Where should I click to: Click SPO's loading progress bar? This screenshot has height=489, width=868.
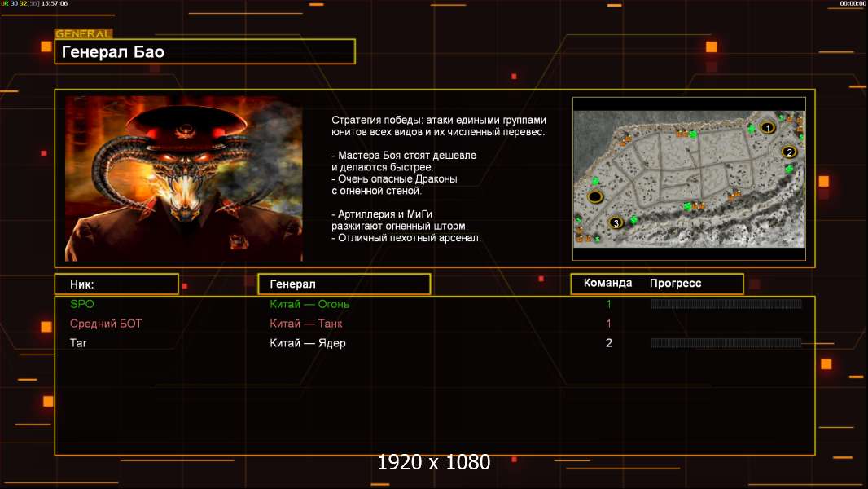click(726, 303)
